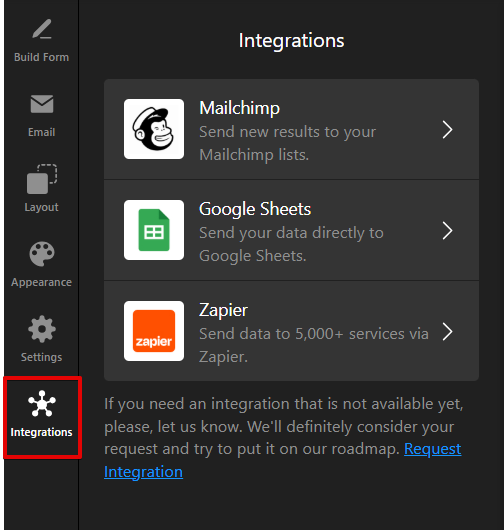
Task: Open the Email envelope icon in sidebar
Action: pyautogui.click(x=42, y=104)
